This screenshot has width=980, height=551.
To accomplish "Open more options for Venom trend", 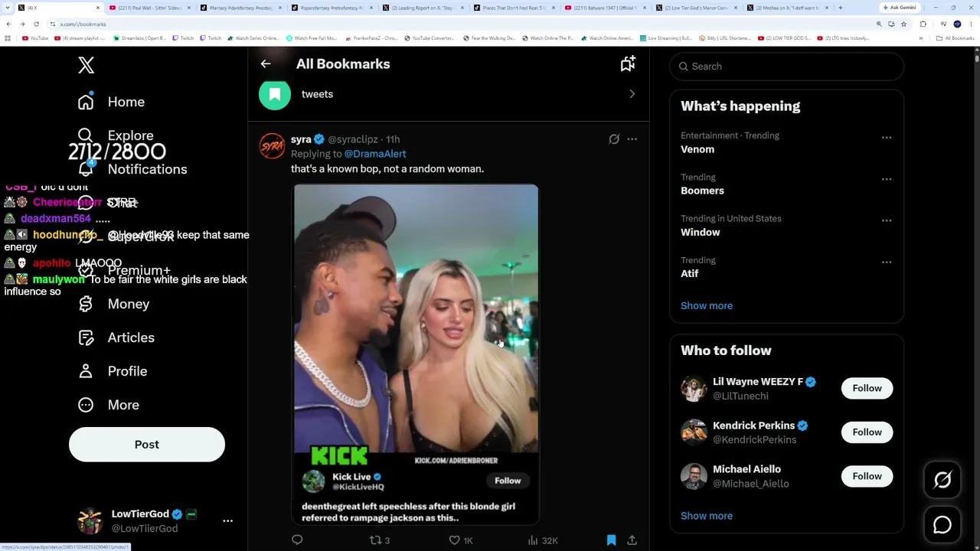I will (887, 138).
